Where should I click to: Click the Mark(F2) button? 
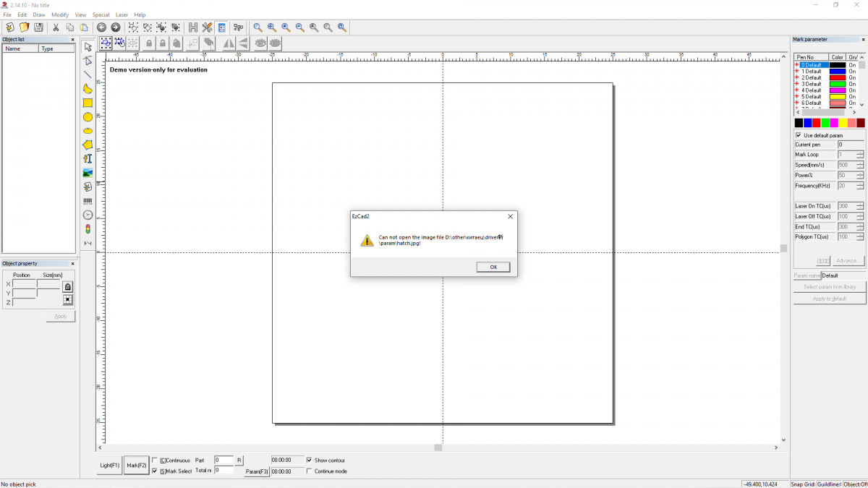point(137,466)
